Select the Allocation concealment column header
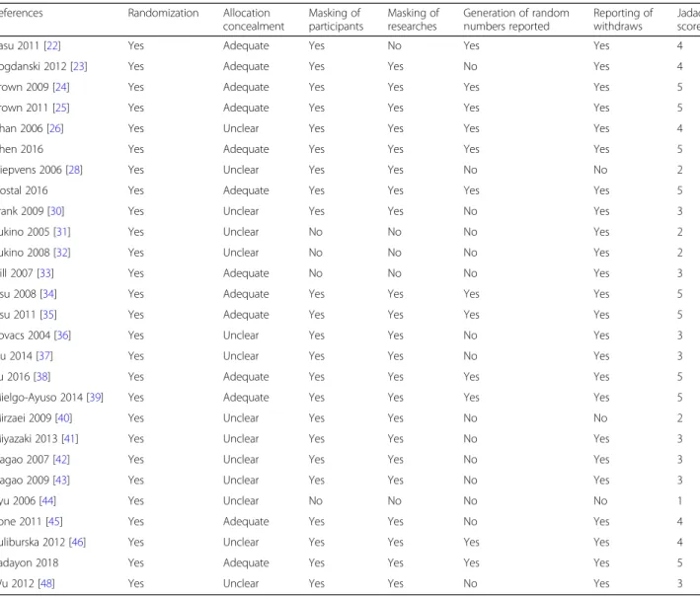Viewport: 700px width, 597px height. [x=254, y=20]
